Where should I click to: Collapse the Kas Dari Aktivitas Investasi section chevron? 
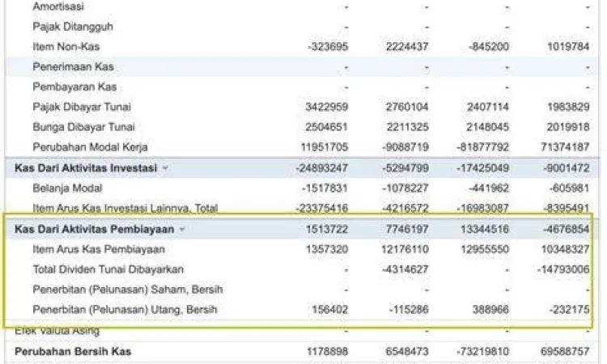pos(166,167)
